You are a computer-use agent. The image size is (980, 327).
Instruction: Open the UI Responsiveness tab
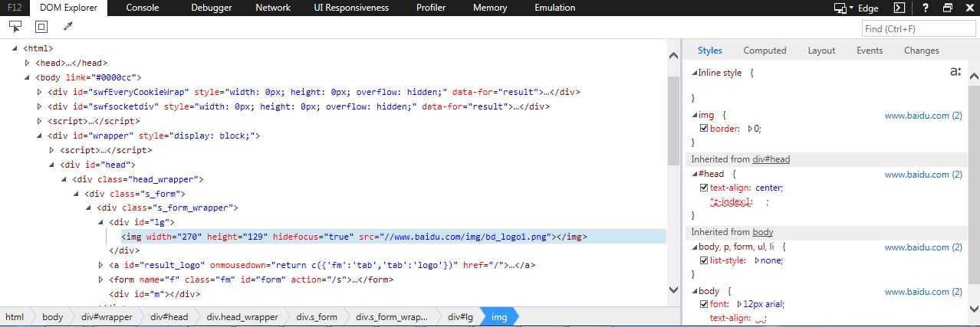351,8
